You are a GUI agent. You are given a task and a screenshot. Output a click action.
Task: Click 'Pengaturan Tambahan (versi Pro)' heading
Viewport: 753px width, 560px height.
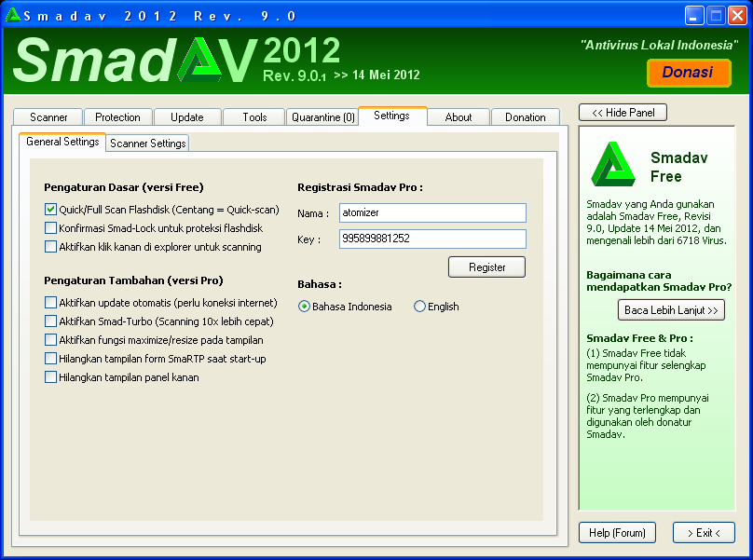[x=133, y=280]
